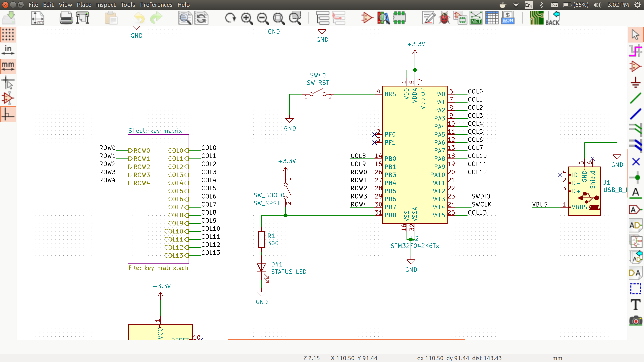Open the system volume indicator
Viewport: 644px width, 362px height.
(597, 5)
